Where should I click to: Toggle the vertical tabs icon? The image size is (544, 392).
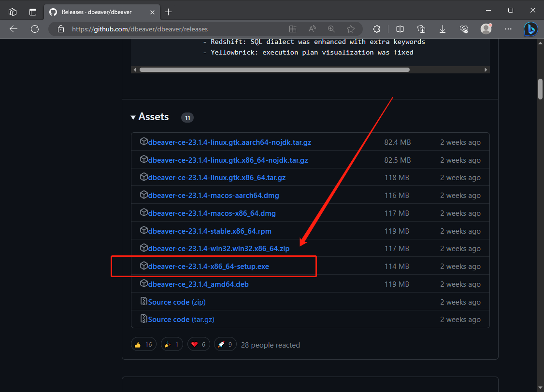[x=33, y=12]
